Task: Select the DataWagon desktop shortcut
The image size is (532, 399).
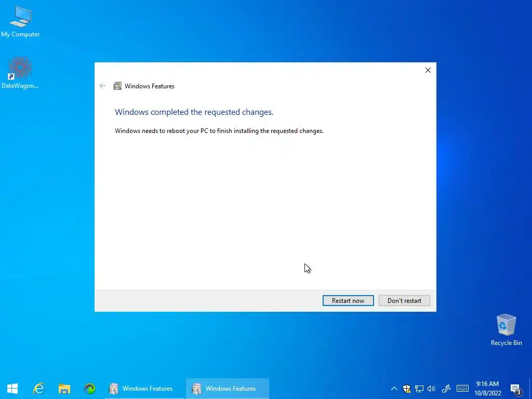Action: (20, 73)
